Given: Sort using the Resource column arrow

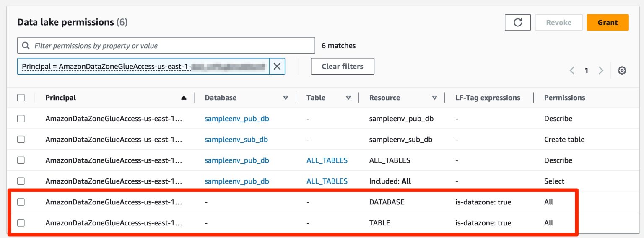Looking at the screenshot, I should 434,98.
